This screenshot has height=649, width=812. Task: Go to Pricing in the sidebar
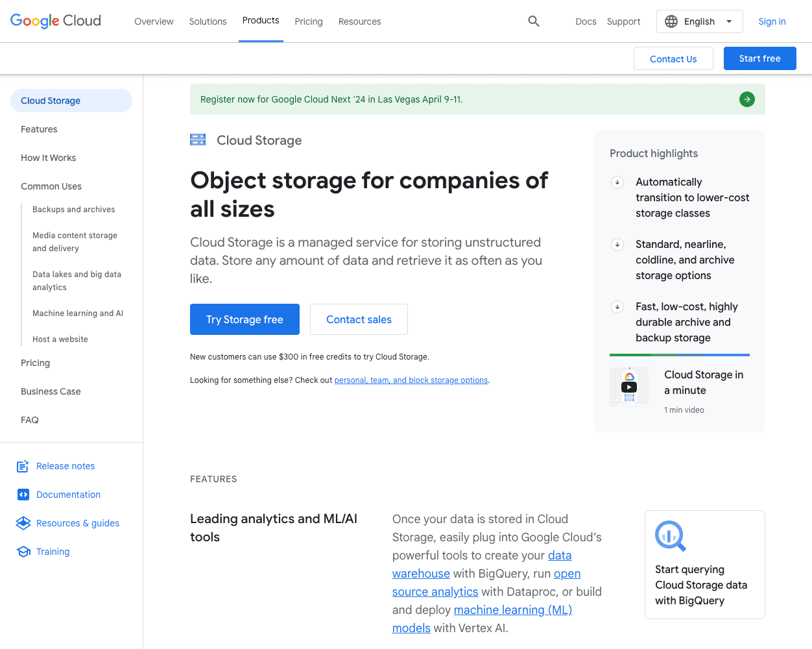pos(35,363)
